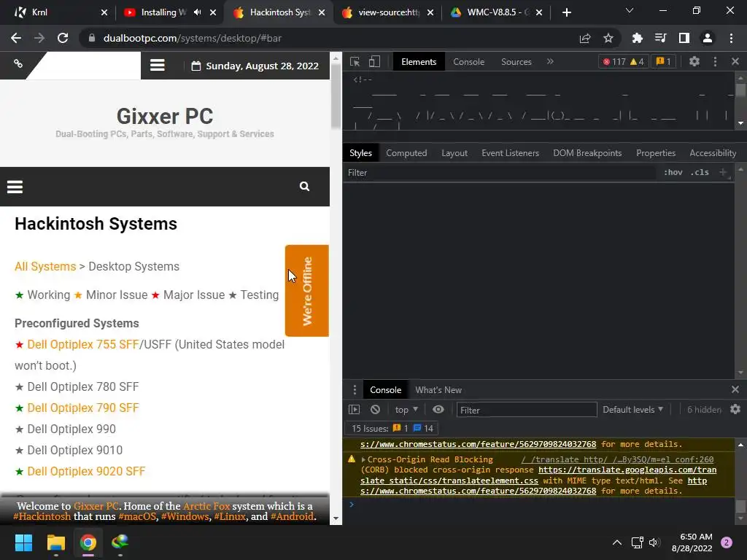Bookmark this page star

[x=608, y=39]
